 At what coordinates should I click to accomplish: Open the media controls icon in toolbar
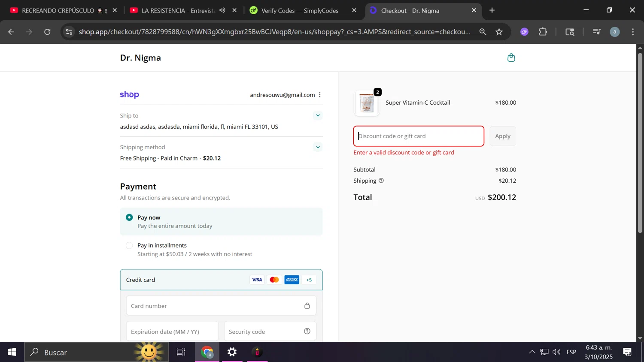point(596,32)
